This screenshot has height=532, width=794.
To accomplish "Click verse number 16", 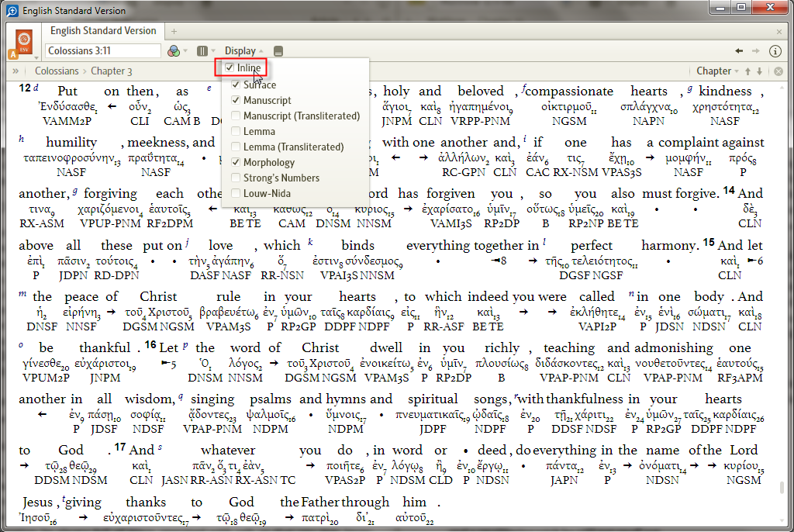I will click(150, 344).
